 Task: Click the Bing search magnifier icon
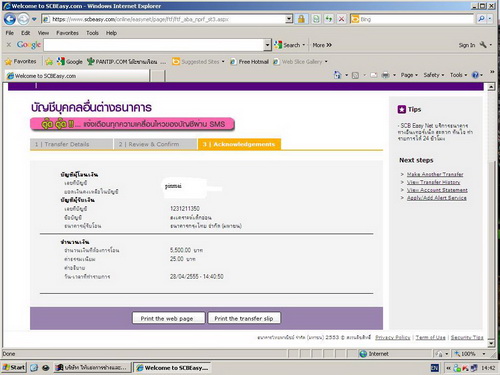481,19
